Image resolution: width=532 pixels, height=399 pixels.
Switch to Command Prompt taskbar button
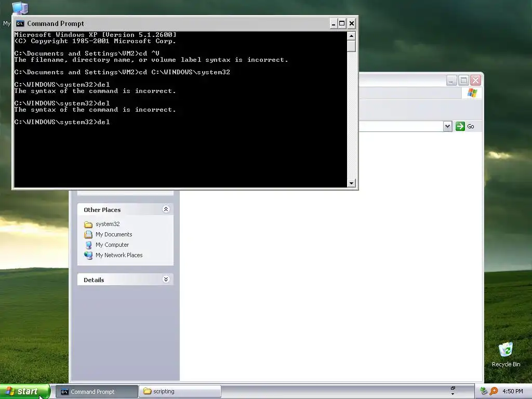[x=97, y=392]
